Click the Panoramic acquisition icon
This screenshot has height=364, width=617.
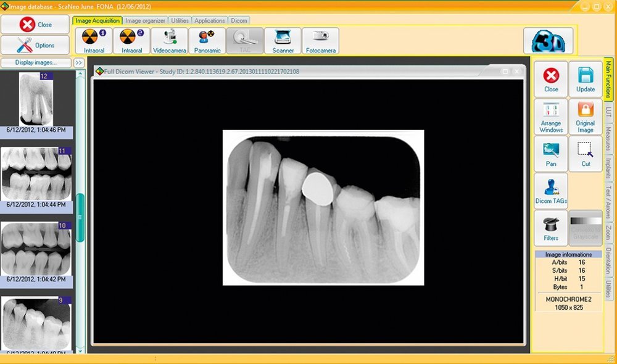[207, 41]
